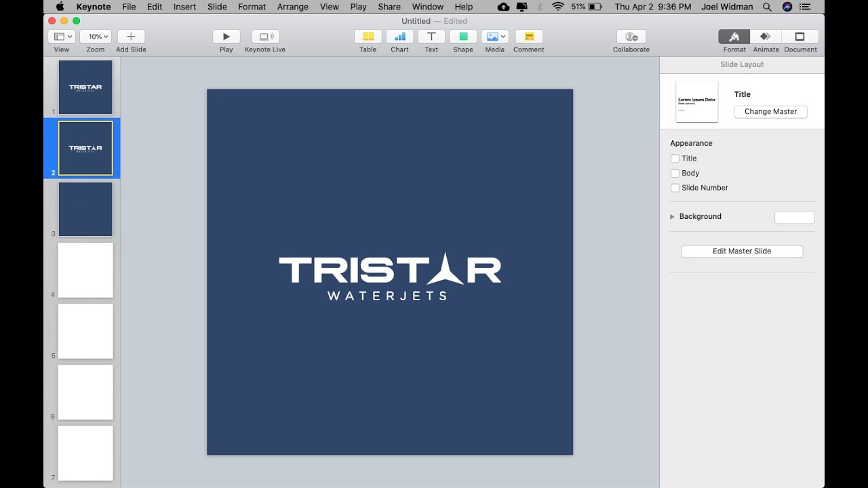Open the View menu in menu bar
This screenshot has width=868, height=488.
[330, 7]
